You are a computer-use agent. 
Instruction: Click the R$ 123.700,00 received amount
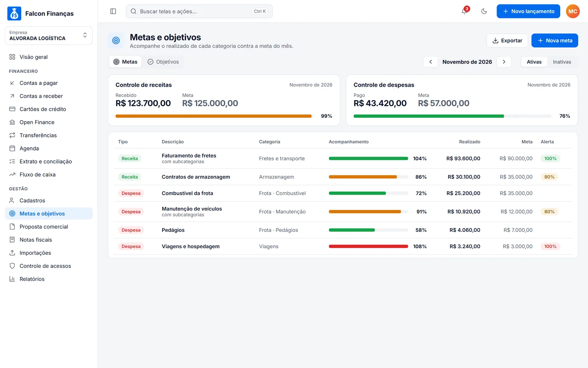[x=143, y=103]
